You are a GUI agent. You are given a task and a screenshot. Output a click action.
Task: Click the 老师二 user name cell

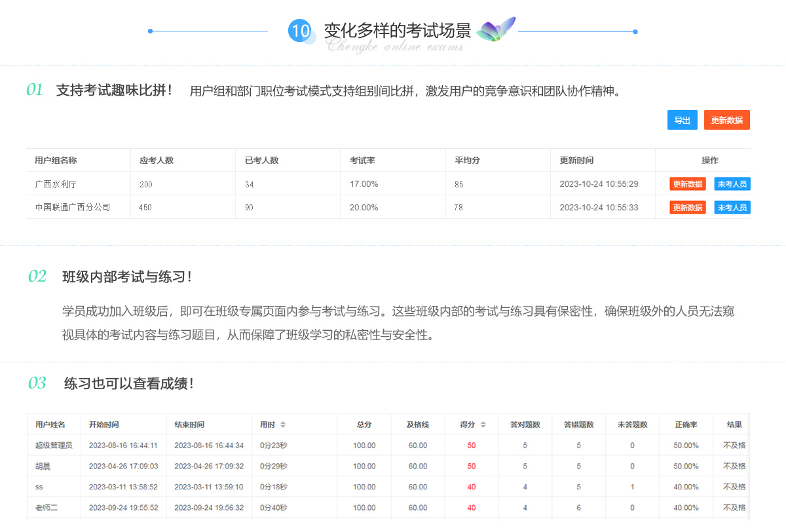point(47,508)
